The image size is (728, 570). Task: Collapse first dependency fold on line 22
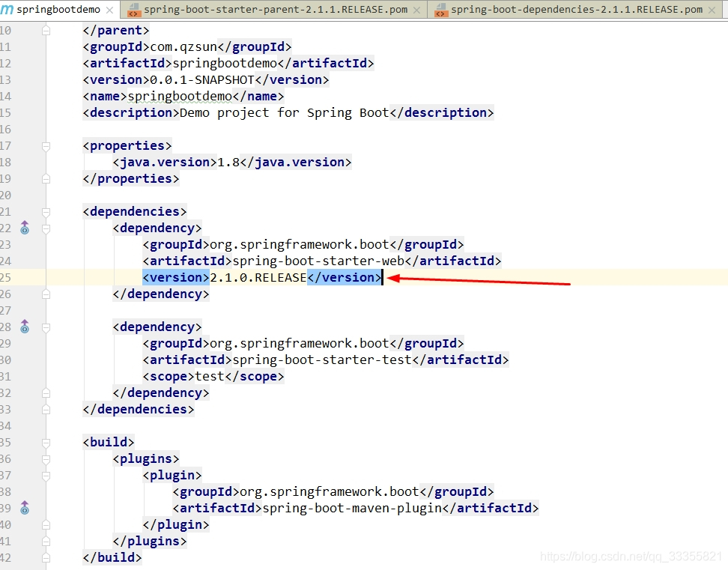(x=46, y=228)
